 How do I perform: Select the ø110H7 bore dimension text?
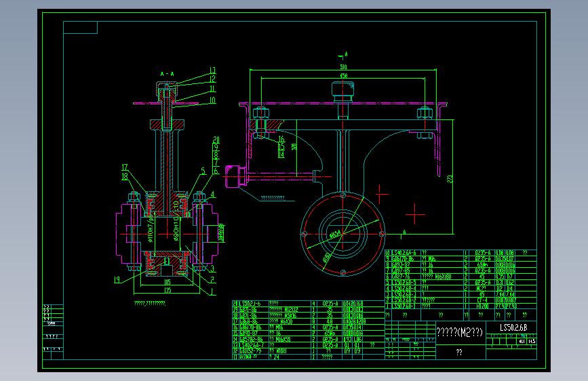(151, 228)
